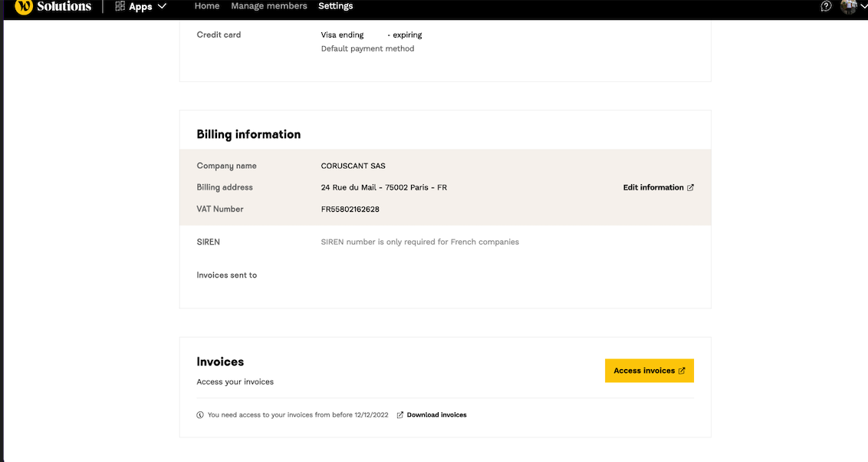The image size is (868, 462).
Task: Expand the Apps dropdown chevron
Action: (162, 6)
